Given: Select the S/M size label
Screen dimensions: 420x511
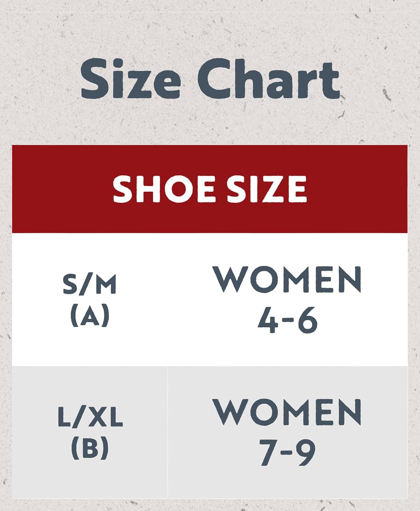Looking at the screenshot, I should click(90, 284).
